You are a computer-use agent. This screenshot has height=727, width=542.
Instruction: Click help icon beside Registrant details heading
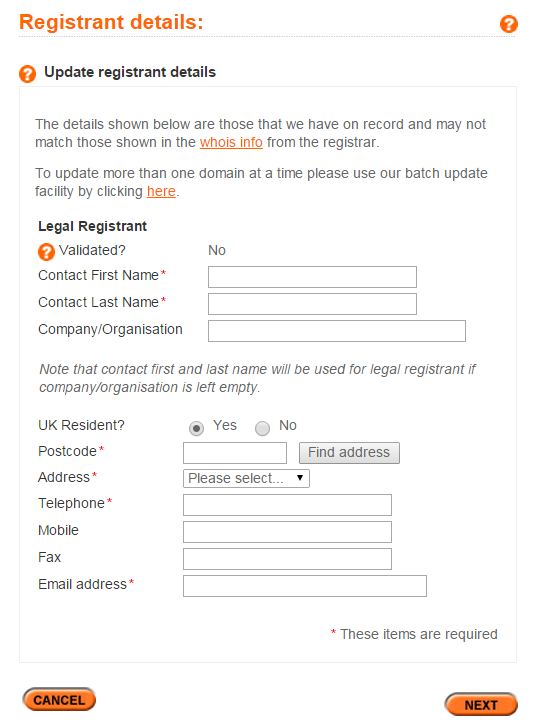[509, 24]
